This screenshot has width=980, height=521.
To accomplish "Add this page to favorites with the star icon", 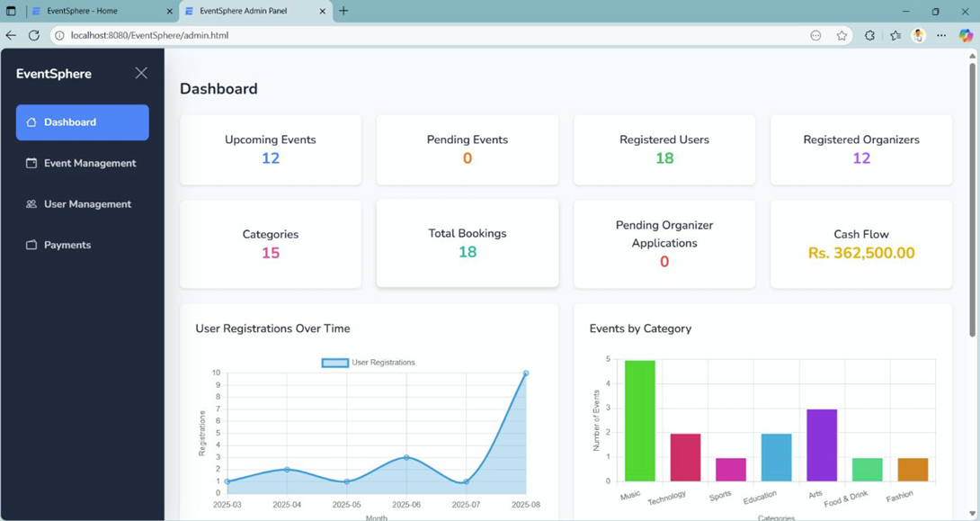I will click(x=842, y=35).
